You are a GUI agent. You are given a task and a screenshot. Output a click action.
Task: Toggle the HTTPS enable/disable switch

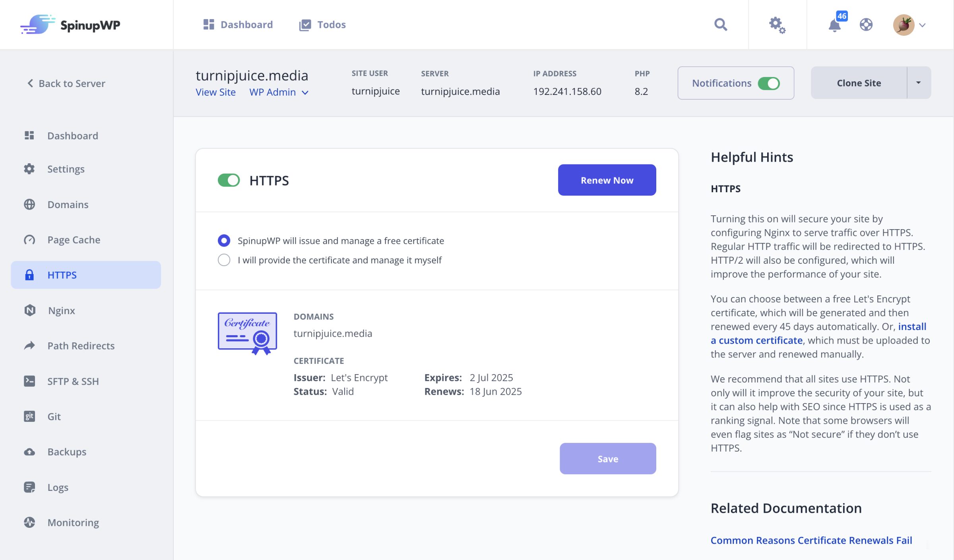229,180
